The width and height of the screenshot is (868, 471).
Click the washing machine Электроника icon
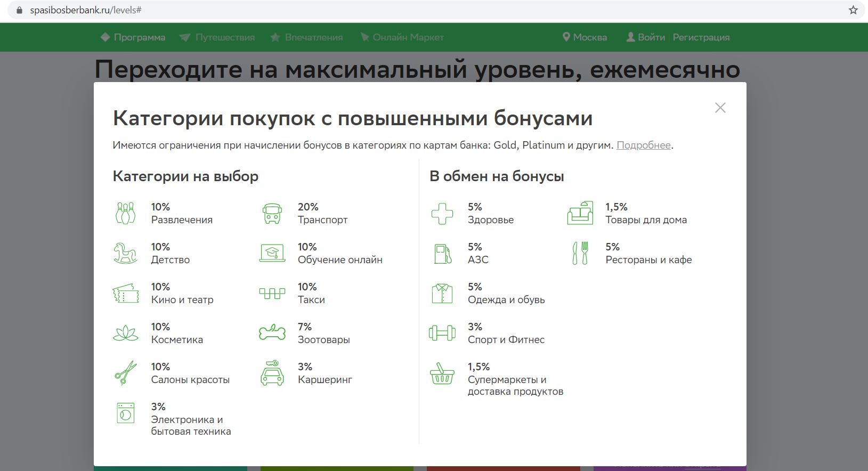[x=126, y=413]
